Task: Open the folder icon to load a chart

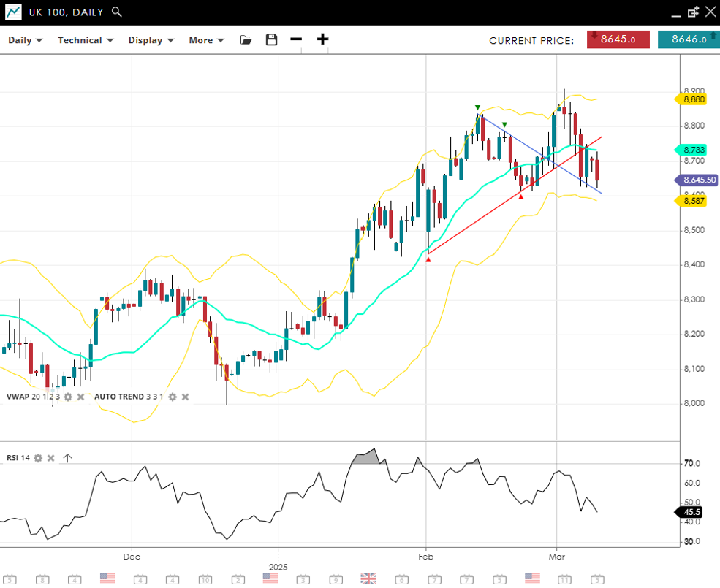Action: 246,40
